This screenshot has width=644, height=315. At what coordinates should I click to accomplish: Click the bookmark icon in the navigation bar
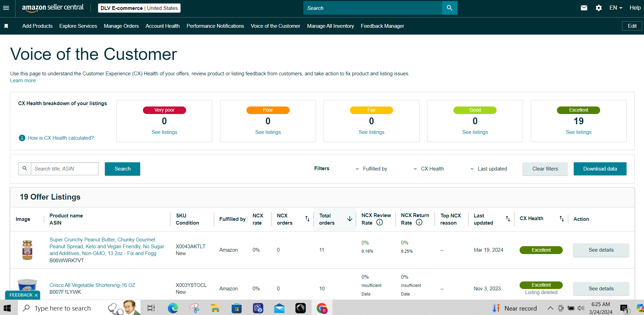6,26
